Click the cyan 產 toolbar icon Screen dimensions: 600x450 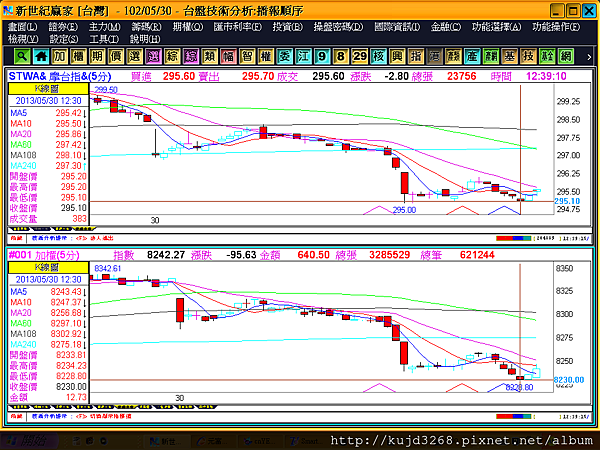(x=472, y=57)
